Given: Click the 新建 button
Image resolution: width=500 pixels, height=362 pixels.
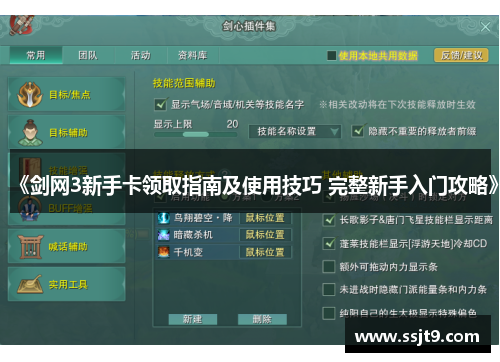Looking at the screenshot, I should point(193,319).
